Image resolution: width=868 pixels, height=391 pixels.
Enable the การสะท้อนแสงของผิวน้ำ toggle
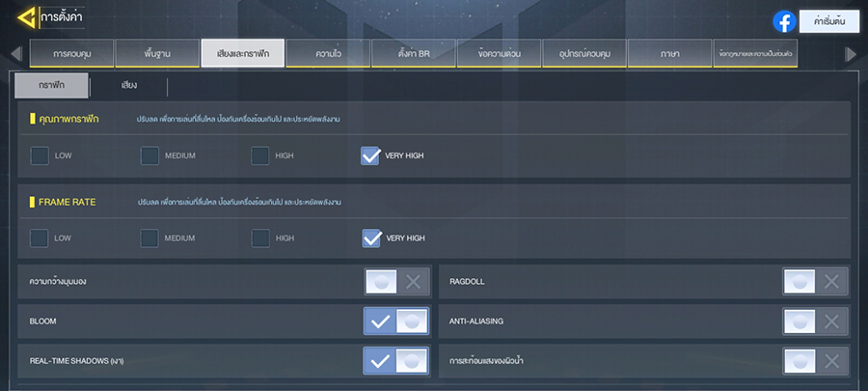click(x=815, y=361)
